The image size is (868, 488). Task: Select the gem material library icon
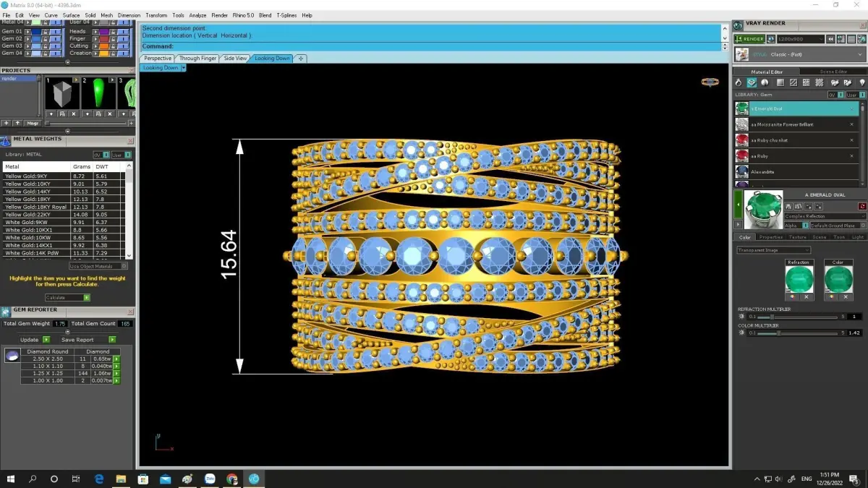click(752, 82)
